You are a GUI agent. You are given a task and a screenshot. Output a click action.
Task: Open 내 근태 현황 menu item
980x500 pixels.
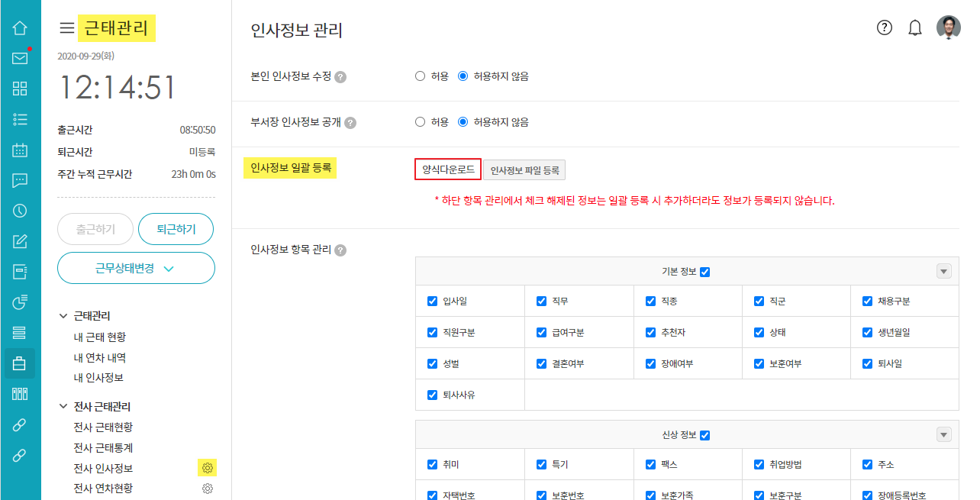point(100,337)
